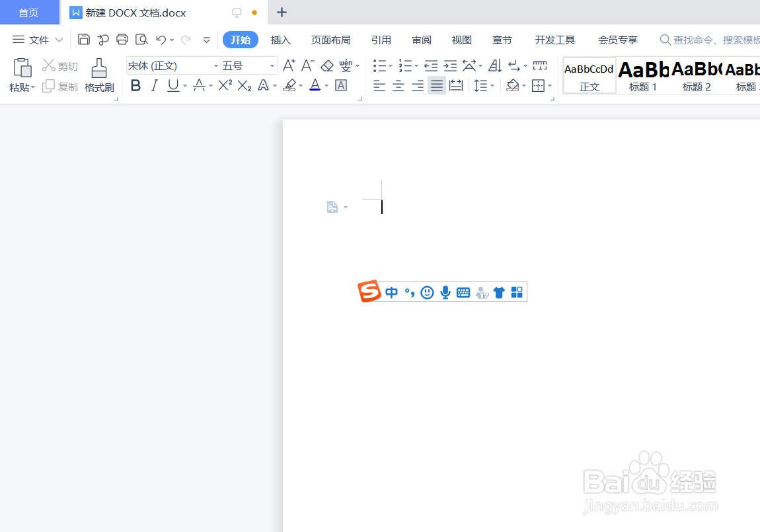Switch to 引用 tab
This screenshot has width=760, height=532.
point(381,40)
